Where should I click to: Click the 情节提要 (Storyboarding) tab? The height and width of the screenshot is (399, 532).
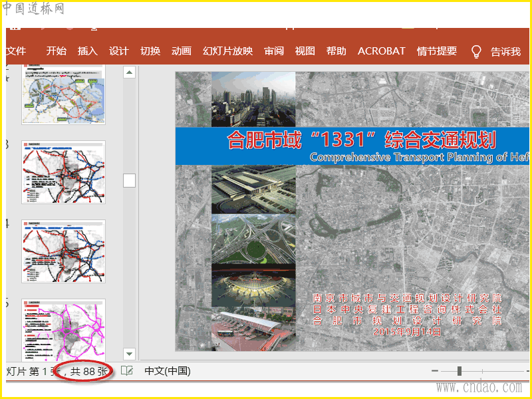click(x=437, y=51)
